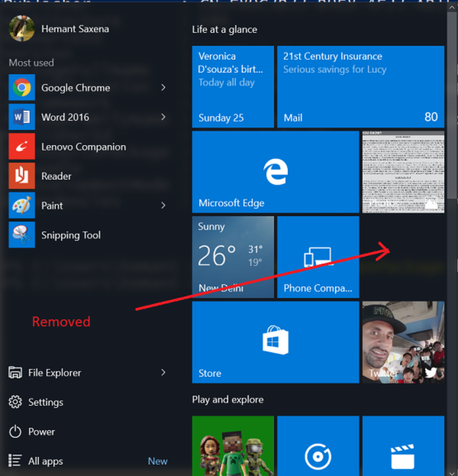
Task: Click the Snipping Tool label
Action: (x=71, y=235)
